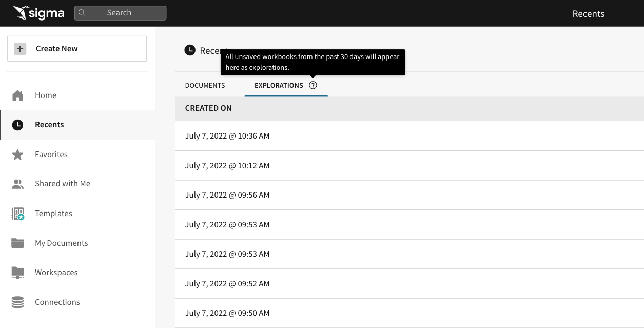644x328 pixels.
Task: Open exploration from July 7, 2022 @ 09:56 AM
Action: click(409, 195)
